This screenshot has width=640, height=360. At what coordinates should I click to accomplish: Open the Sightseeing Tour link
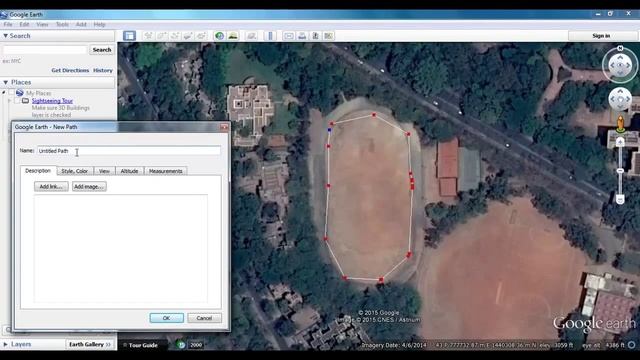(x=52, y=101)
